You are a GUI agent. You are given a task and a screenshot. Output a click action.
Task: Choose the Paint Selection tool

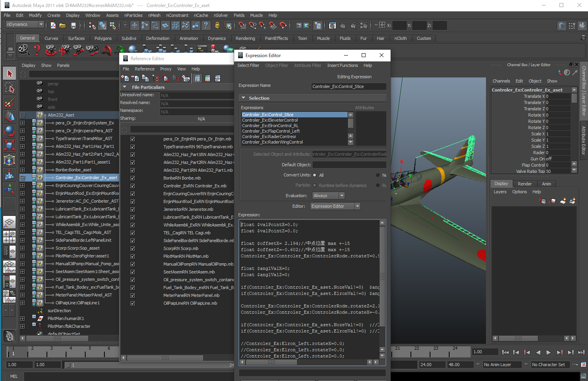coord(9,102)
